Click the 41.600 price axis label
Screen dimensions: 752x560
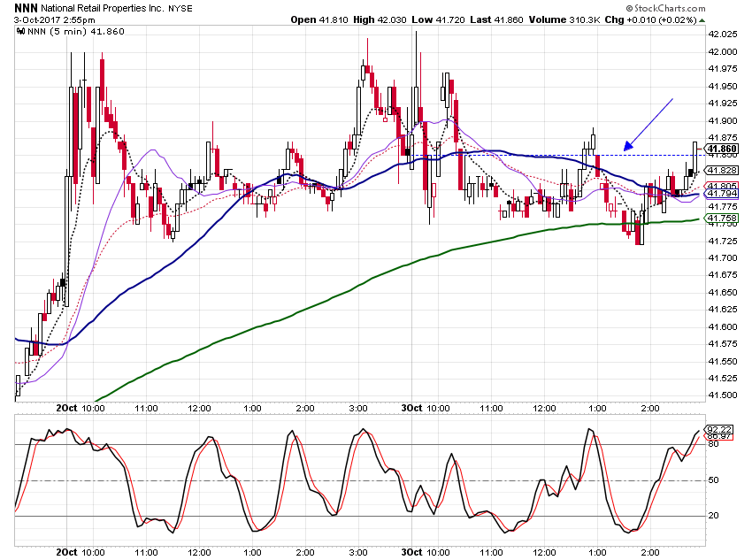(x=723, y=327)
